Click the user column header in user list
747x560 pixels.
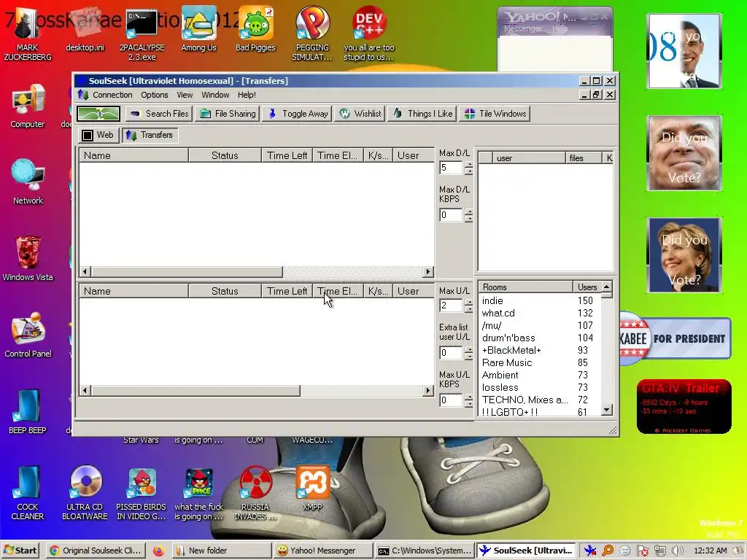(529, 158)
